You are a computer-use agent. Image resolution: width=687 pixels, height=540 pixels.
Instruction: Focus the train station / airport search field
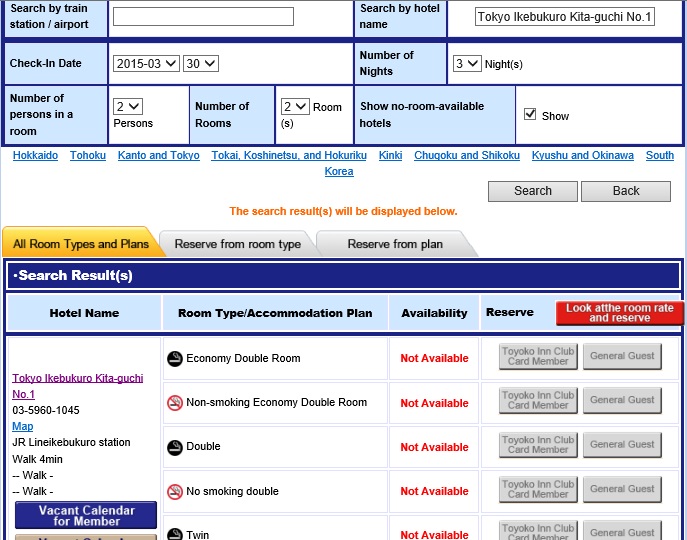pos(203,17)
